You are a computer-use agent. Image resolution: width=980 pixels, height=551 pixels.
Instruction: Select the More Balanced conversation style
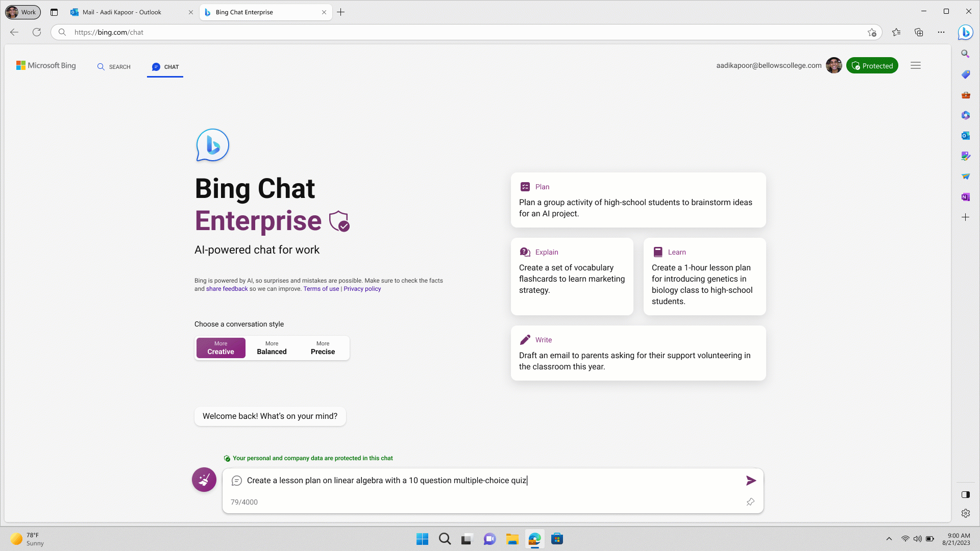pos(271,347)
